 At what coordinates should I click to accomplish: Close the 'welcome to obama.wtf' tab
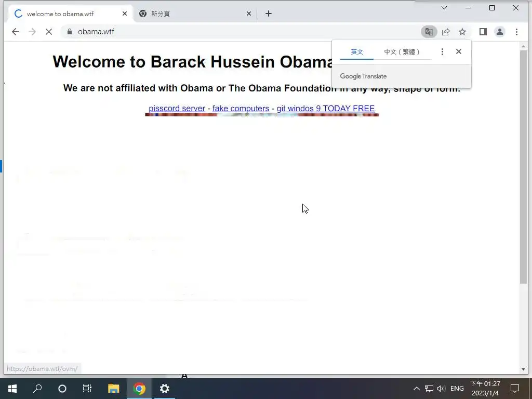coord(125,14)
